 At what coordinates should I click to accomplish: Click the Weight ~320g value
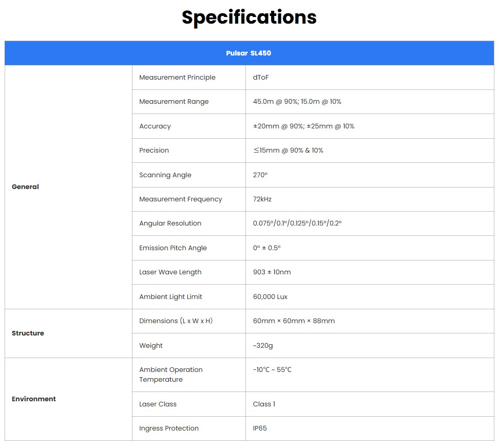[x=263, y=346]
